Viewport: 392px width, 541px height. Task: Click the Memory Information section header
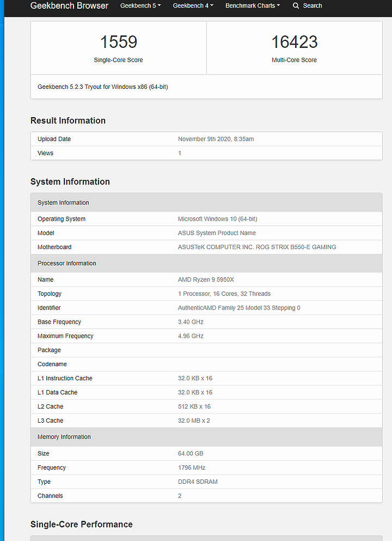coord(206,437)
